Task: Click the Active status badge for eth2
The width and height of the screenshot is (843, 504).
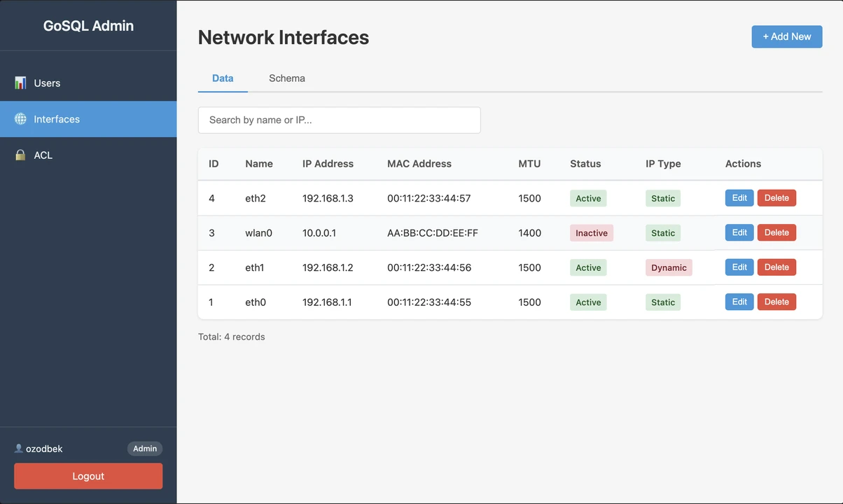Action: coord(588,198)
